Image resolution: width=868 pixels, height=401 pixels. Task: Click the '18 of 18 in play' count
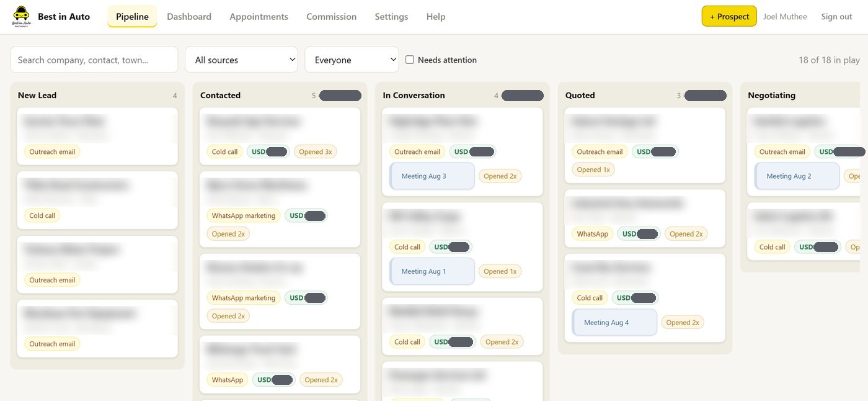[x=829, y=60]
